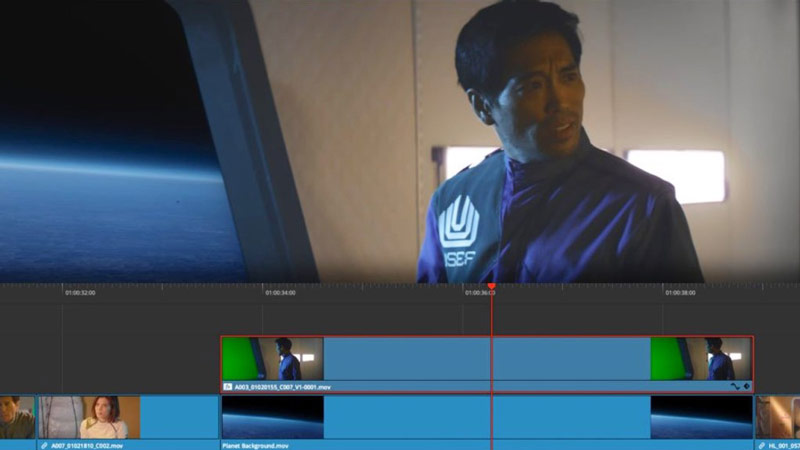This screenshot has height=450, width=800.
Task: Click the link icon on the HL_001 clip
Action: tap(761, 445)
